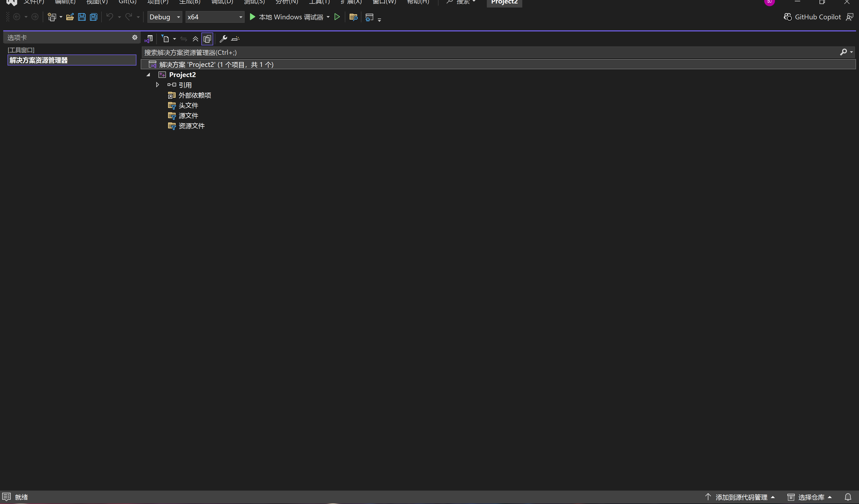The width and height of the screenshot is (859, 504).
Task: Click the Find in Files folder icon
Action: 353,17
